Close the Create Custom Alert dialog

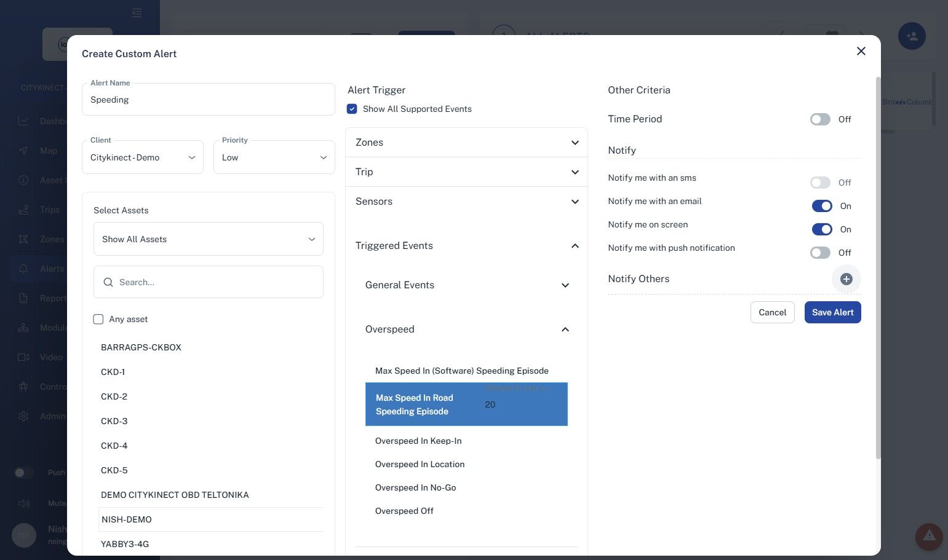tap(861, 51)
